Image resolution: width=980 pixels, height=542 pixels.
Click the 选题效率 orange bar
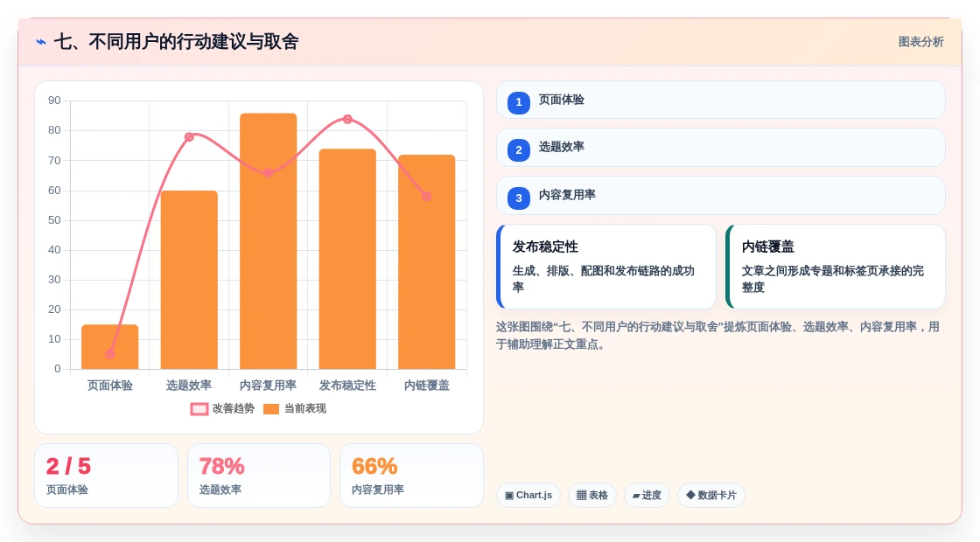pyautogui.click(x=189, y=280)
